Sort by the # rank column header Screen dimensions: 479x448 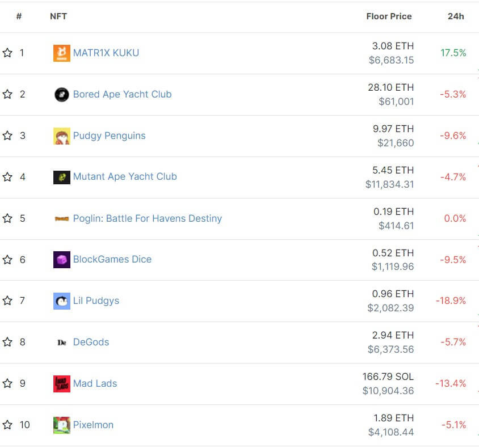[19, 16]
